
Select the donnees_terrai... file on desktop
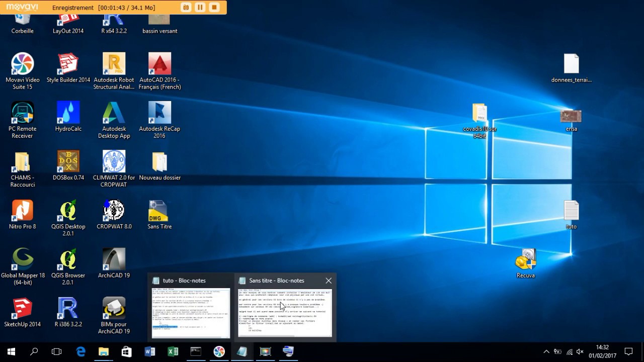[572, 68]
